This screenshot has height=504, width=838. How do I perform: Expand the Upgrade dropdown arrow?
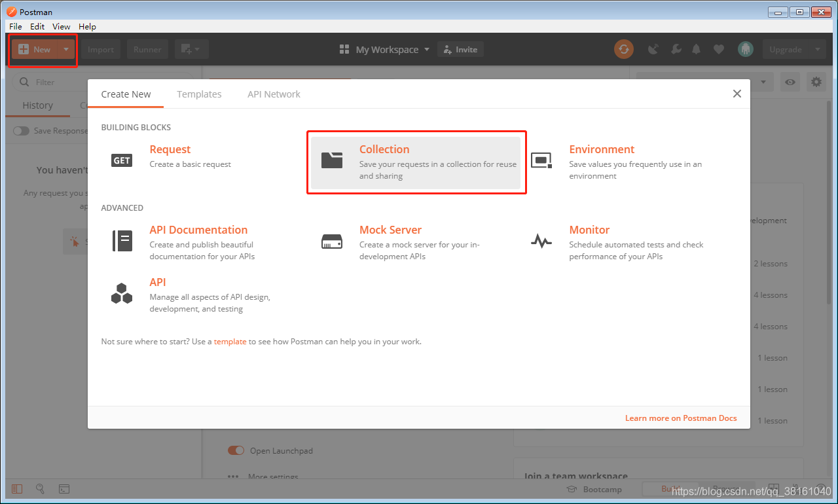pyautogui.click(x=817, y=49)
